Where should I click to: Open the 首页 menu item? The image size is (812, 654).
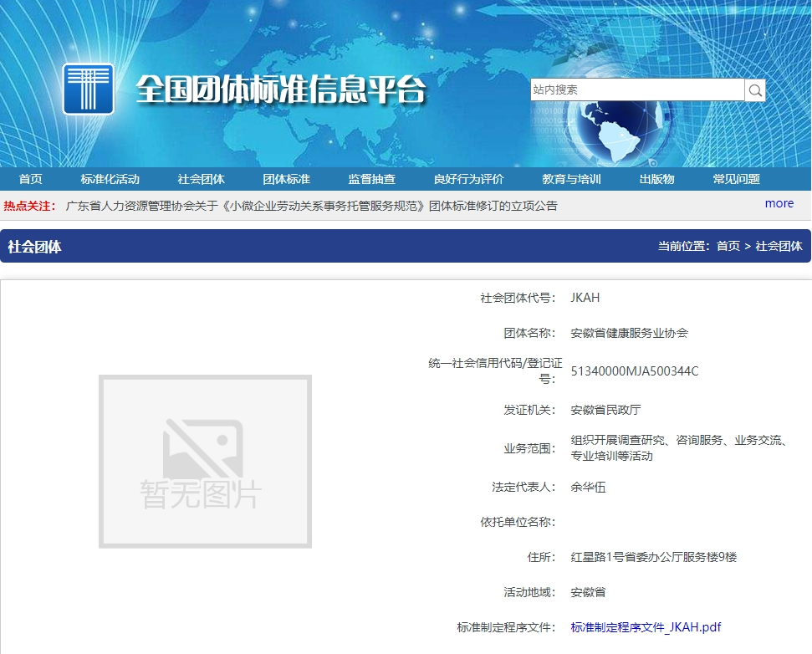pos(31,179)
